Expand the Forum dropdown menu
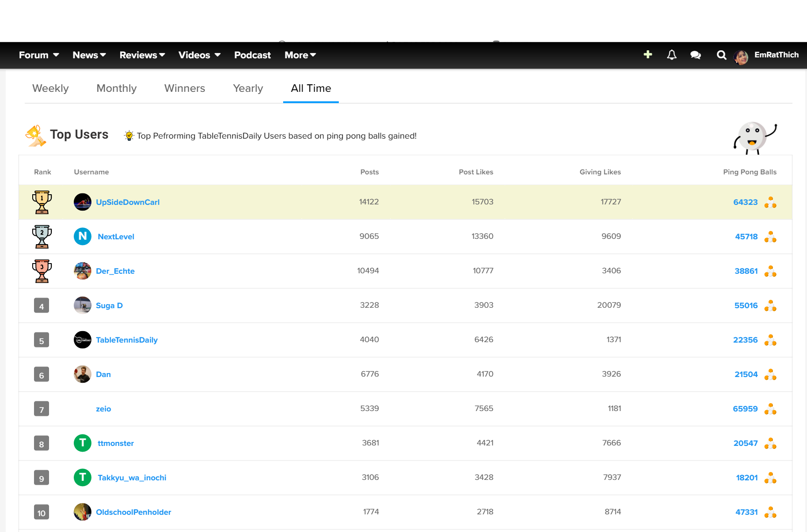 point(39,55)
